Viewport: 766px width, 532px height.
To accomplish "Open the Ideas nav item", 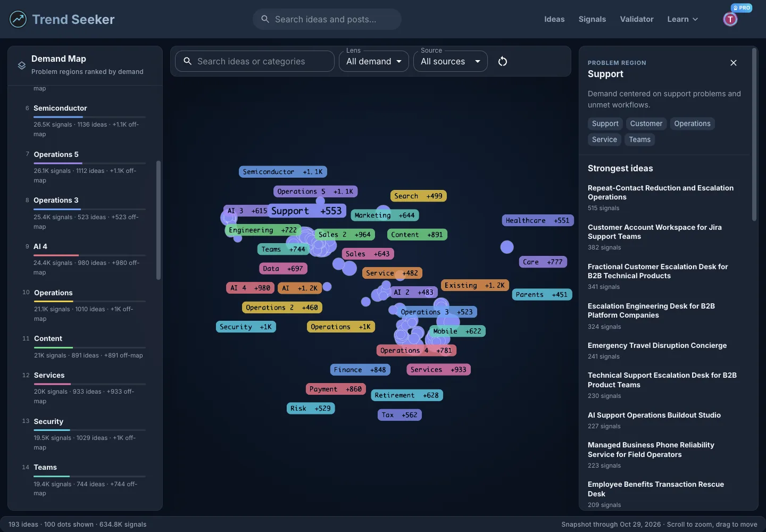I will 554,19.
